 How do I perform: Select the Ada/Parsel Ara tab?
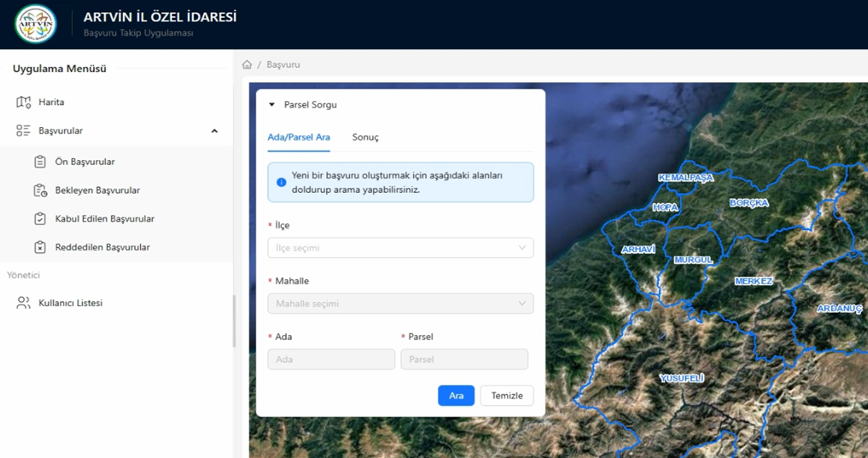point(299,137)
